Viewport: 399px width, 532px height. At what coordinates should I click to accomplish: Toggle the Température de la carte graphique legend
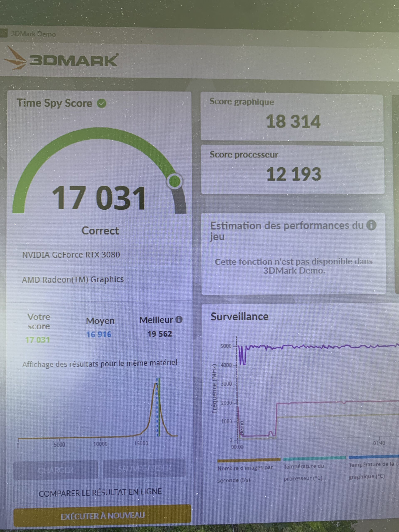click(x=373, y=470)
